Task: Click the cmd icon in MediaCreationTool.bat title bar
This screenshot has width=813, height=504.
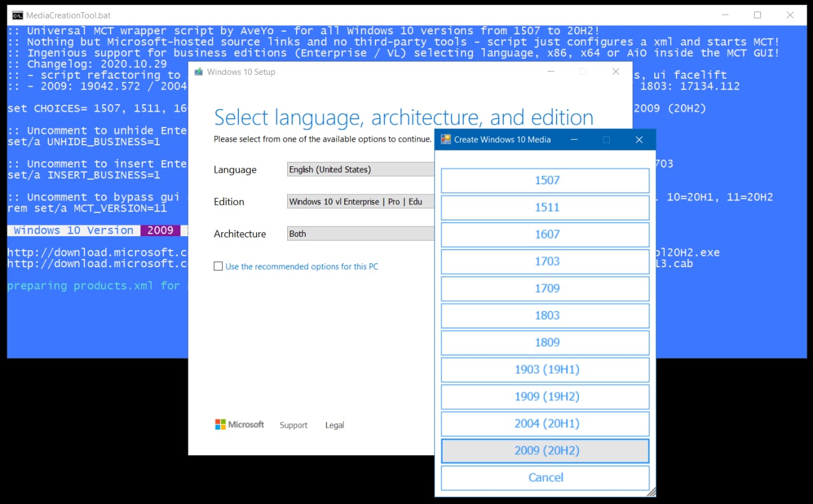Action: [x=18, y=15]
